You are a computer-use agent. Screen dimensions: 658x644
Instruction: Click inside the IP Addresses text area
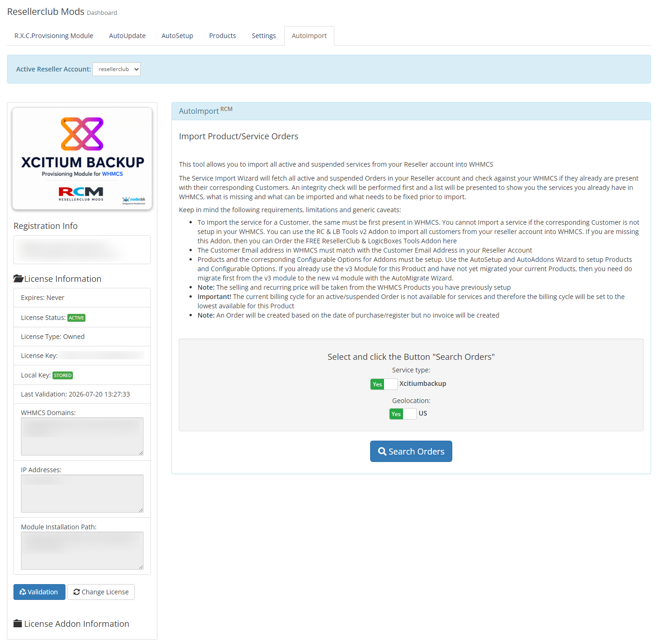[82, 494]
